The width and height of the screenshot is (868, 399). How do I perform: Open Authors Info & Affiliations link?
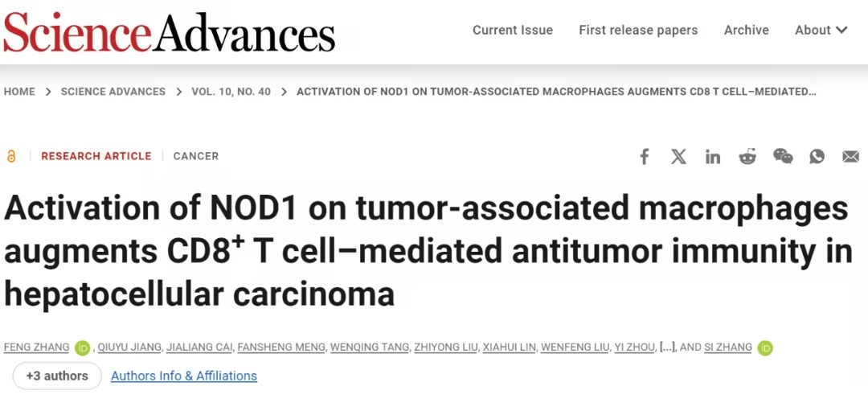point(184,376)
